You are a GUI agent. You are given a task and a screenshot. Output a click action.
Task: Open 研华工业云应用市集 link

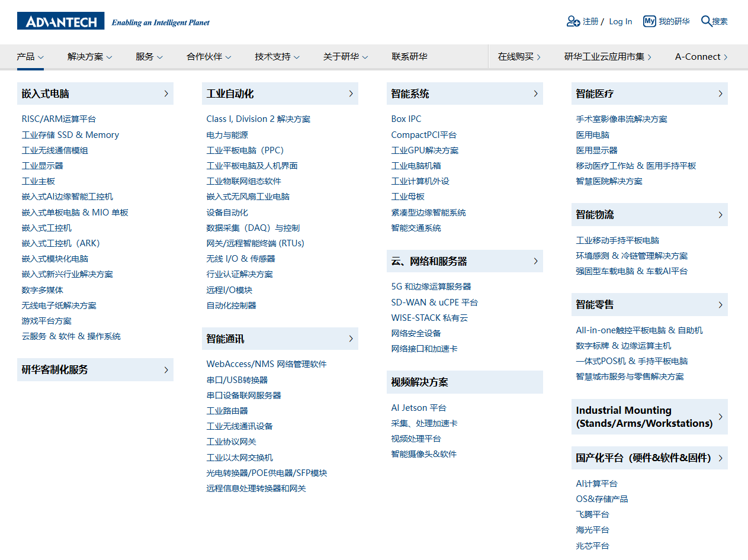point(608,57)
